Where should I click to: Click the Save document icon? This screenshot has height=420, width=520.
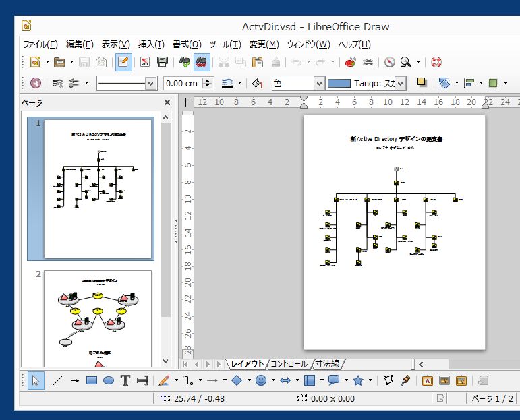point(84,62)
